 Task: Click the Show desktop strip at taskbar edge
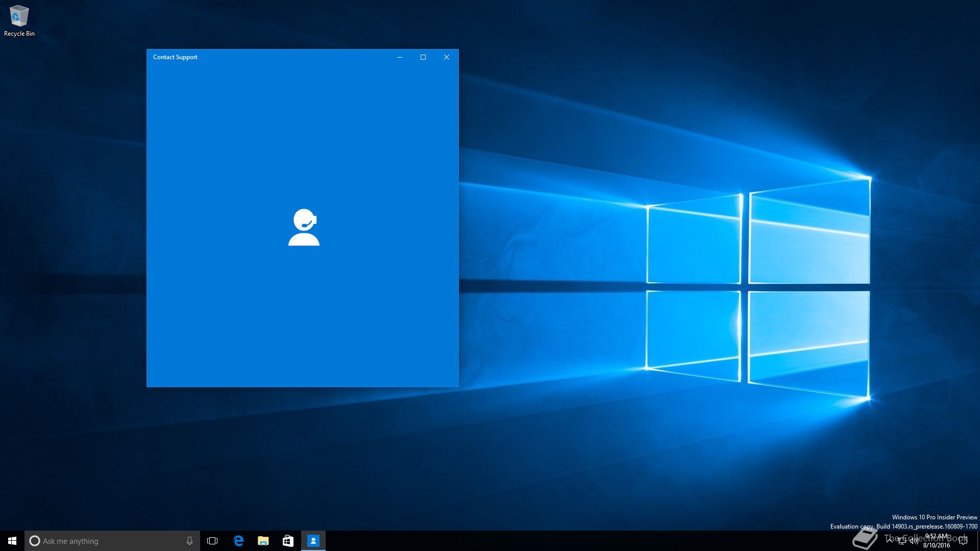coord(978,541)
